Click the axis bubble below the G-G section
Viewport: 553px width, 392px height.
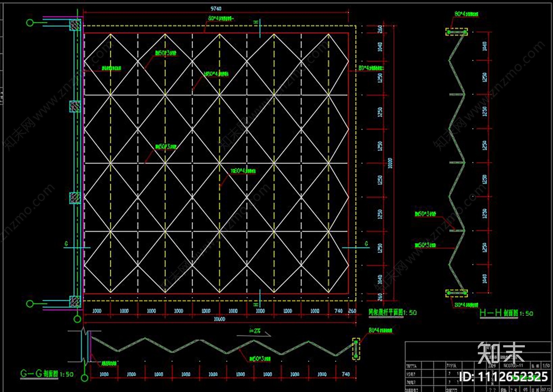pos(84,378)
